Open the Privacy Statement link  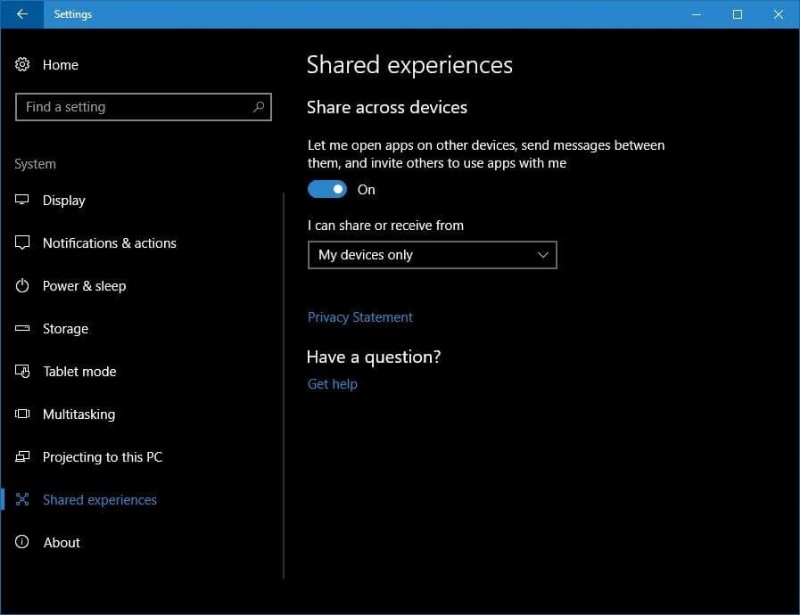(360, 316)
